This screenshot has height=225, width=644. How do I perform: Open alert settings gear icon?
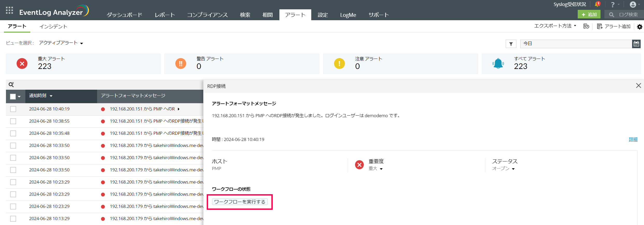pyautogui.click(x=640, y=27)
